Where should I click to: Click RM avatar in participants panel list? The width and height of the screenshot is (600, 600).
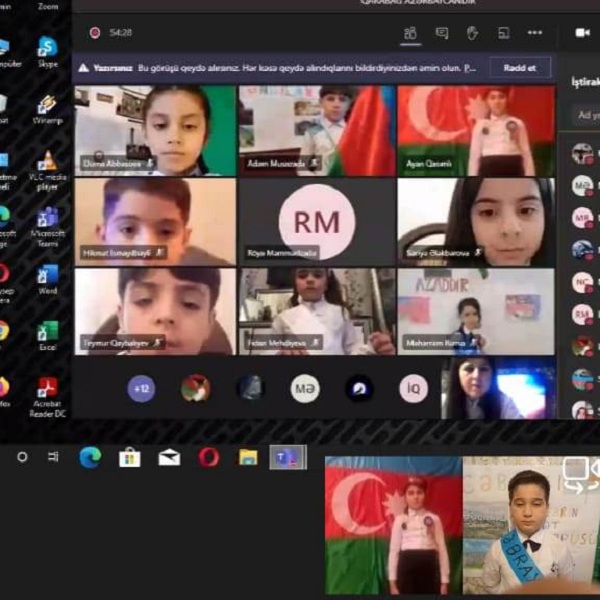point(582,315)
